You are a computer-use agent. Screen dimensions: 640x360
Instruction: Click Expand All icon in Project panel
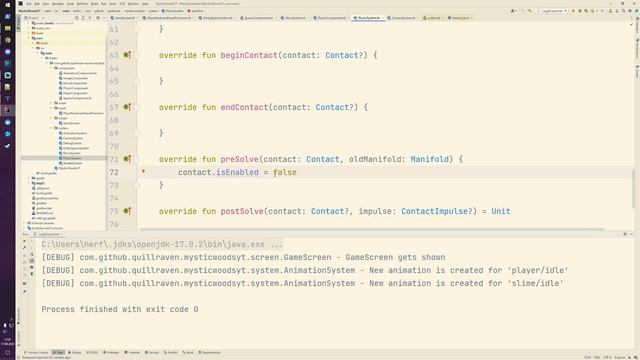pyautogui.click(x=83, y=18)
